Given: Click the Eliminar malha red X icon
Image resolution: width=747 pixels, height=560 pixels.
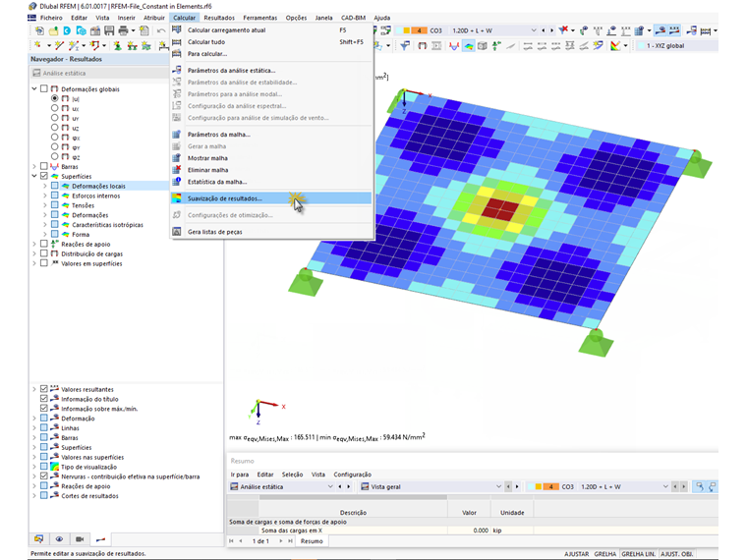Looking at the screenshot, I should 177,170.
